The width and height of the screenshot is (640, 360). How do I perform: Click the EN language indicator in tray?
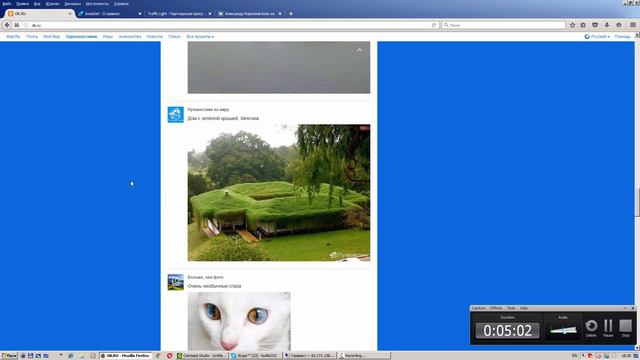coord(574,356)
